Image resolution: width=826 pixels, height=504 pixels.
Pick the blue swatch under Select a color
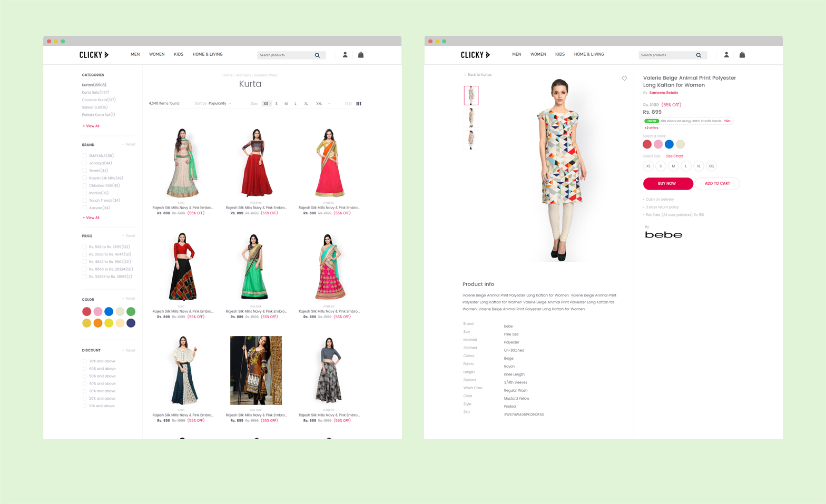[669, 144]
